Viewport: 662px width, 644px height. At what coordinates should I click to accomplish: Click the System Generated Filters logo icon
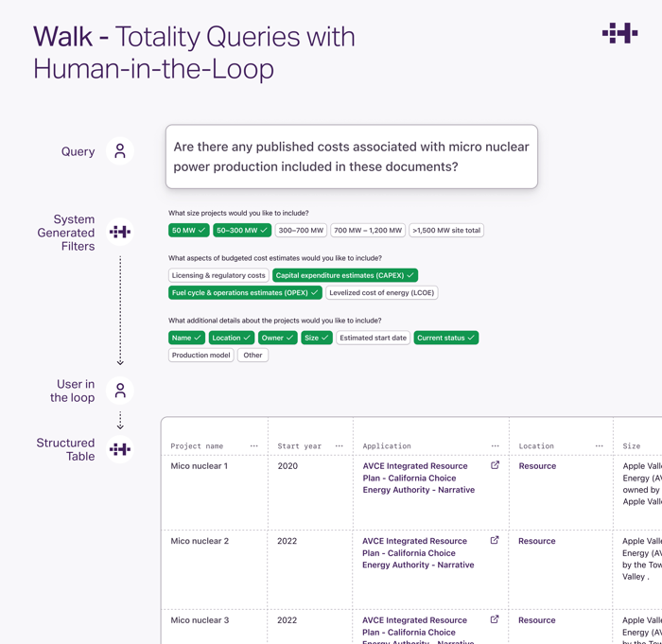pyautogui.click(x=120, y=232)
